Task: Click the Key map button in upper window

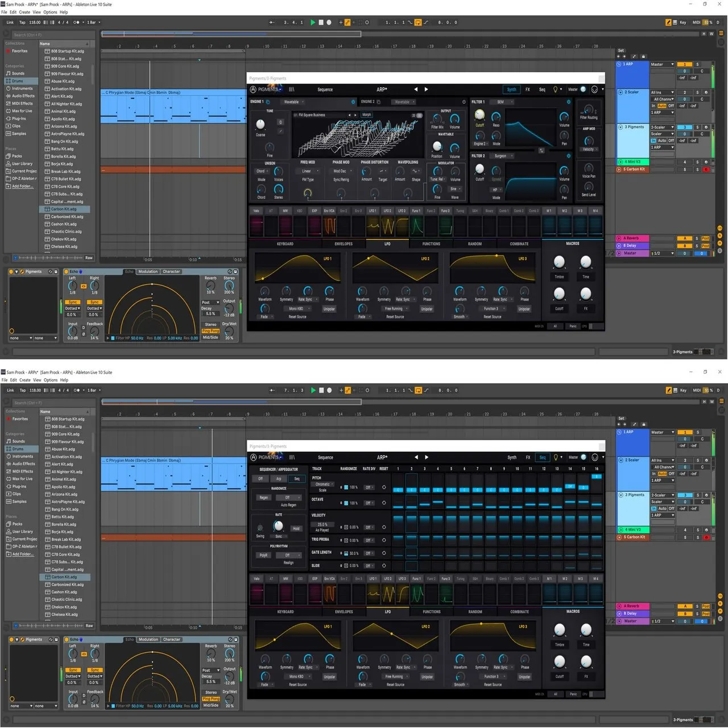Action: [682, 23]
